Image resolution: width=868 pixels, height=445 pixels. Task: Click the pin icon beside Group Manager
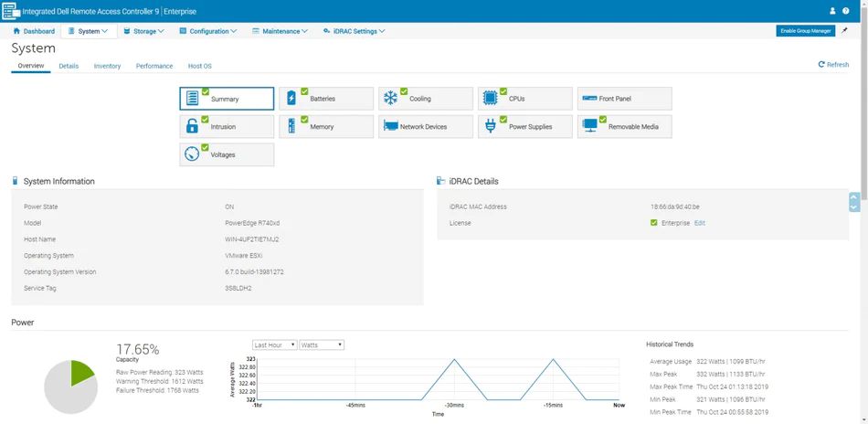click(844, 30)
